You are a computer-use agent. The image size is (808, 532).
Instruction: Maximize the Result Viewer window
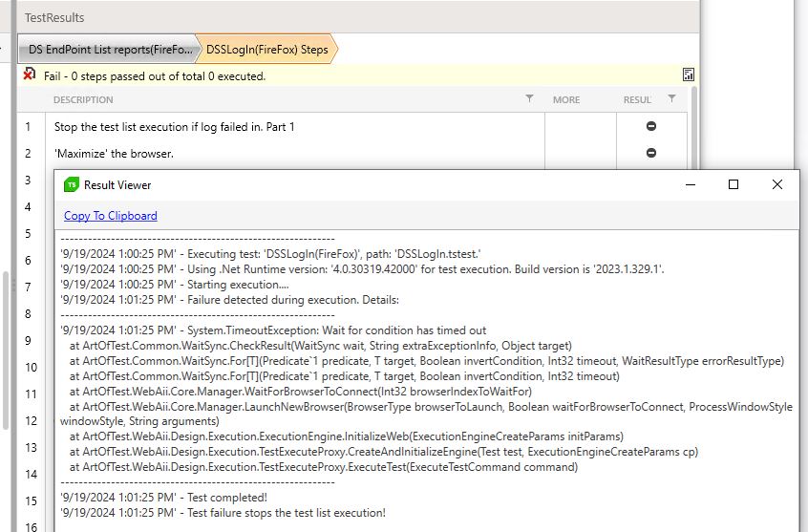pyautogui.click(x=734, y=185)
